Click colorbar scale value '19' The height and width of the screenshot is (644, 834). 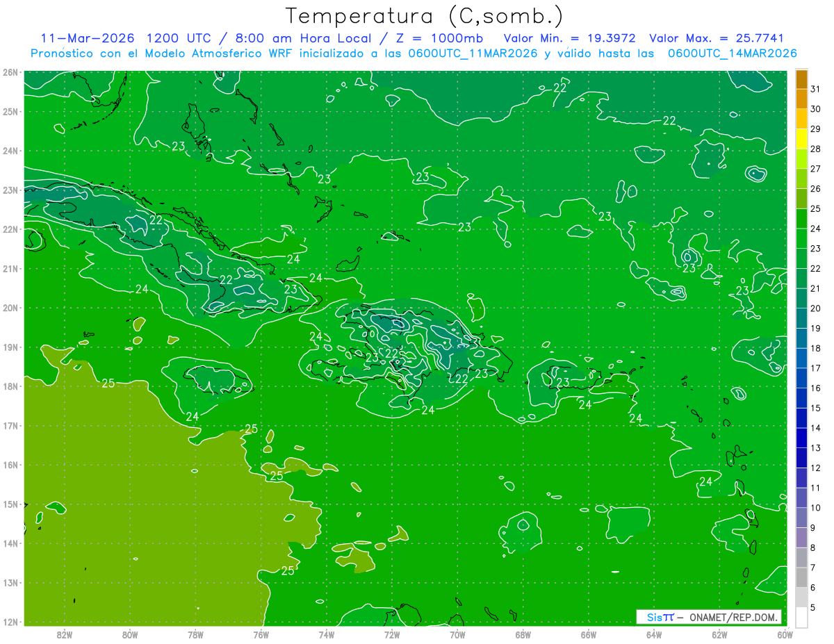815,328
